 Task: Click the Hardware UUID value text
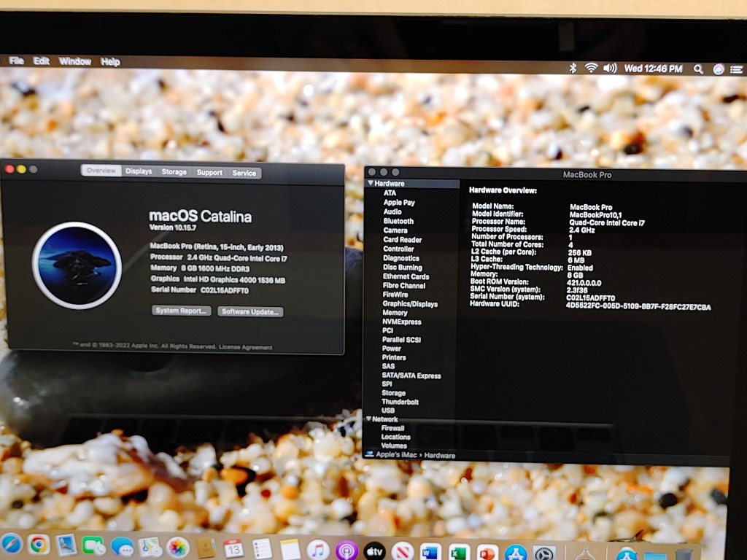(x=638, y=306)
